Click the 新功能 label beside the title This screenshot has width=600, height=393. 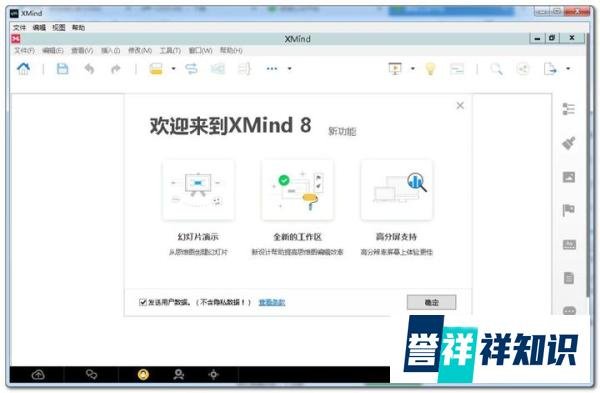(x=342, y=131)
